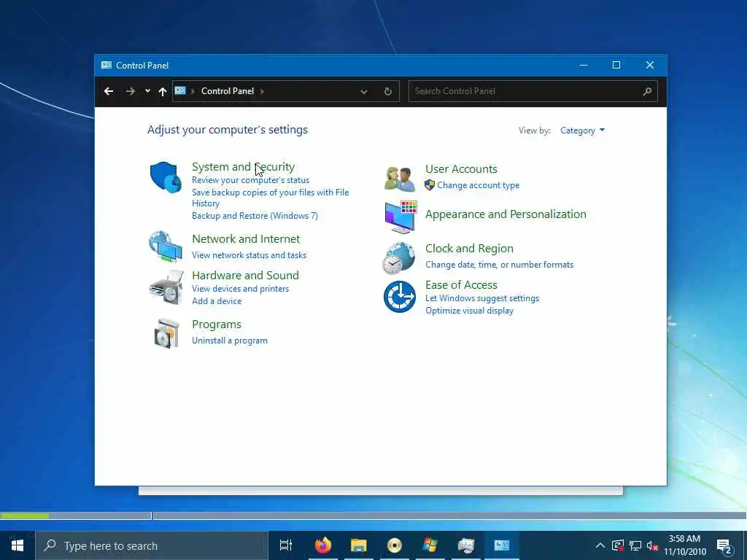Open the Programs heading

coord(216,324)
